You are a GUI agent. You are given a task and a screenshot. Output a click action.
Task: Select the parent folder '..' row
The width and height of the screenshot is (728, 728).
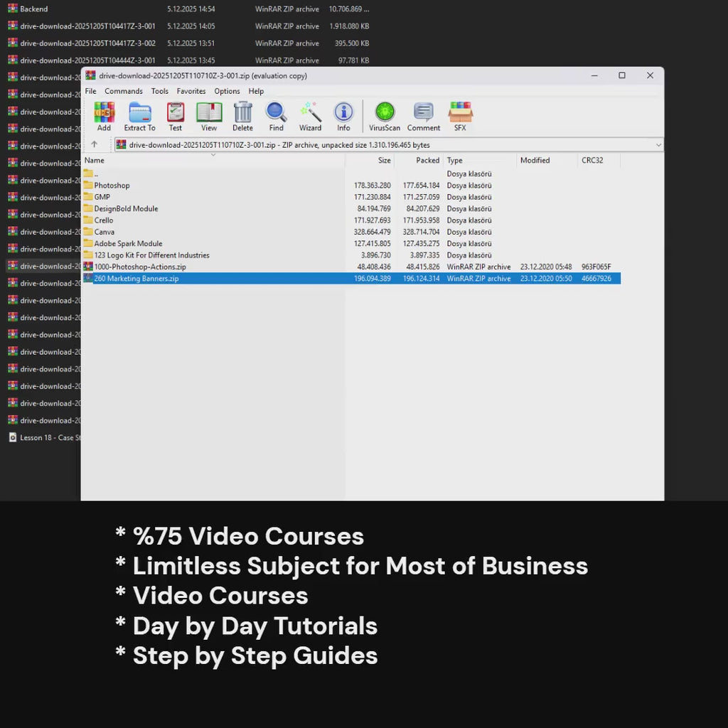[x=351, y=173]
